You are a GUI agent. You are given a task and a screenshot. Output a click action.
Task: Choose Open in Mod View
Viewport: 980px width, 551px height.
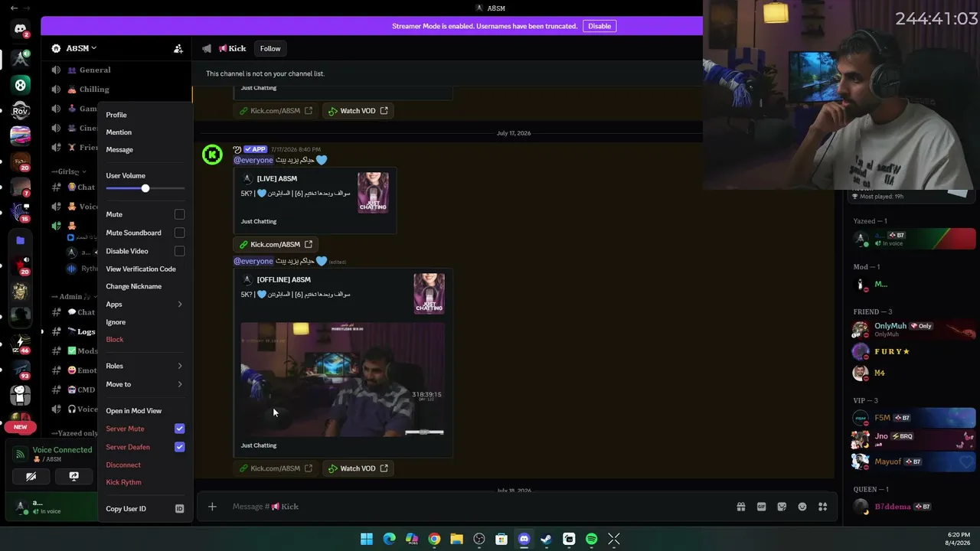145,411
